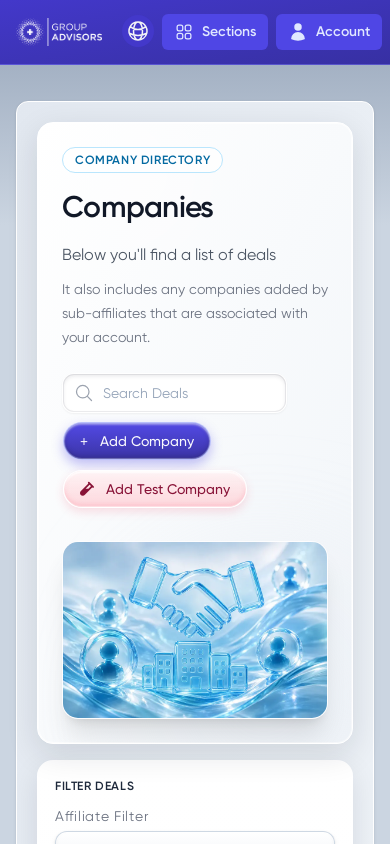Open the Account menu
This screenshot has width=390, height=844.
point(329,32)
